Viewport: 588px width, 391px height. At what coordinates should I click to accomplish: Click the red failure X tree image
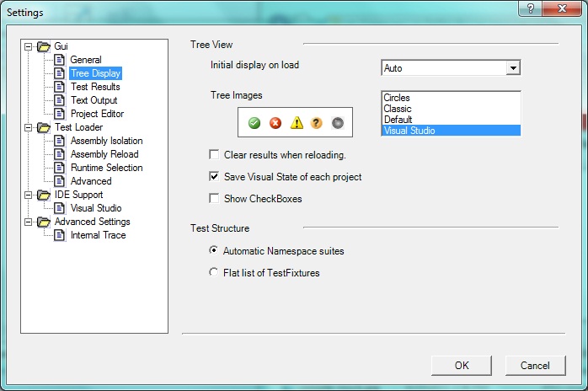tap(275, 123)
